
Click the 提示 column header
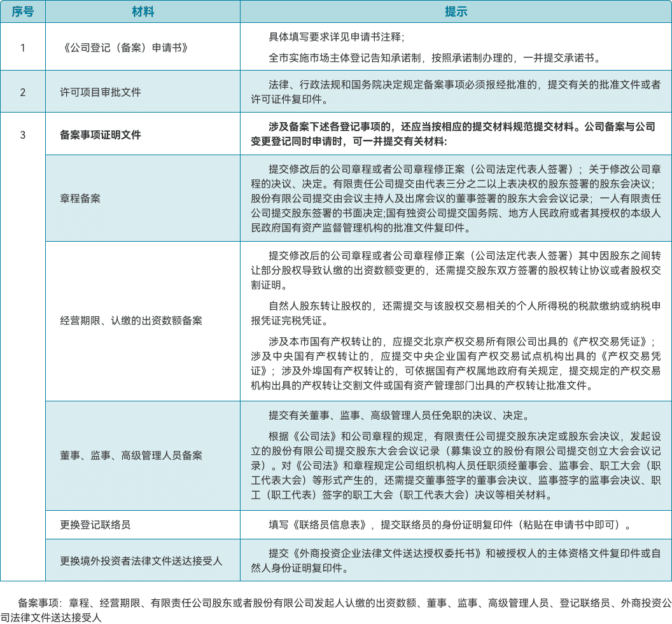455,12
